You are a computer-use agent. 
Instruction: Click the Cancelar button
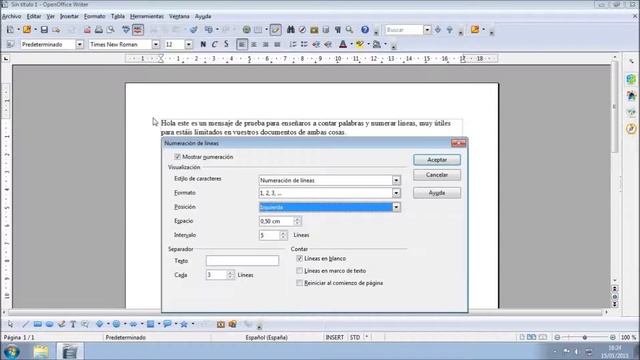437,175
